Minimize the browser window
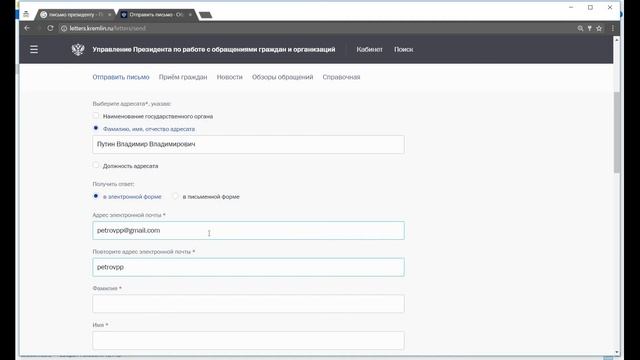This screenshot has height=360, width=640. (x=571, y=7)
